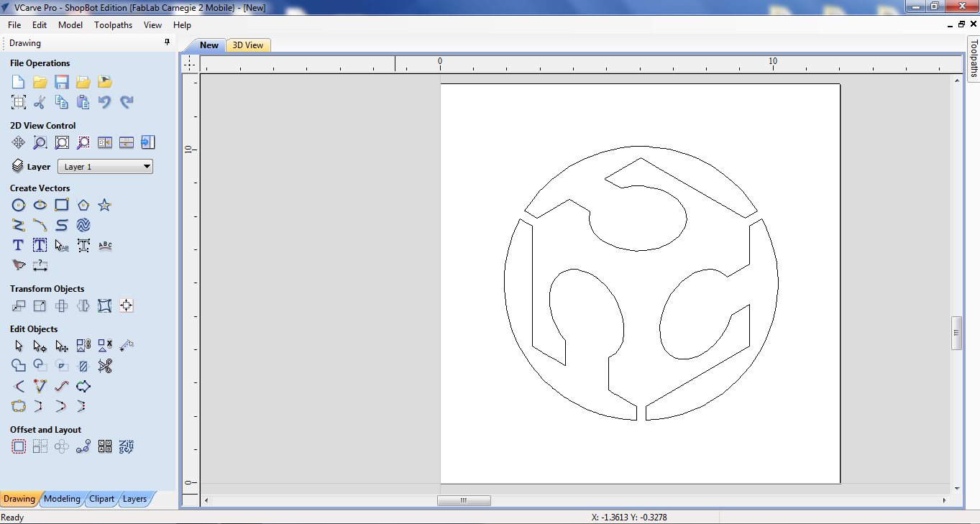Save the file with floppy icon

62,82
